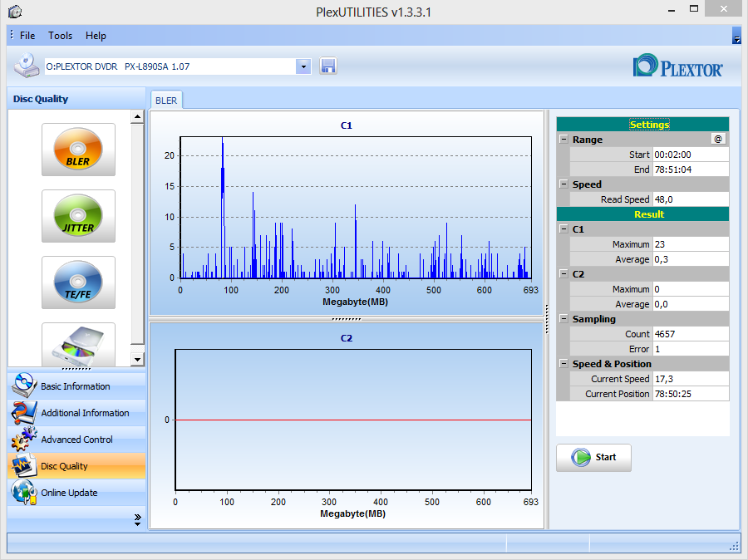Collapse the Sampling result group
The width and height of the screenshot is (748, 560).
(x=563, y=319)
